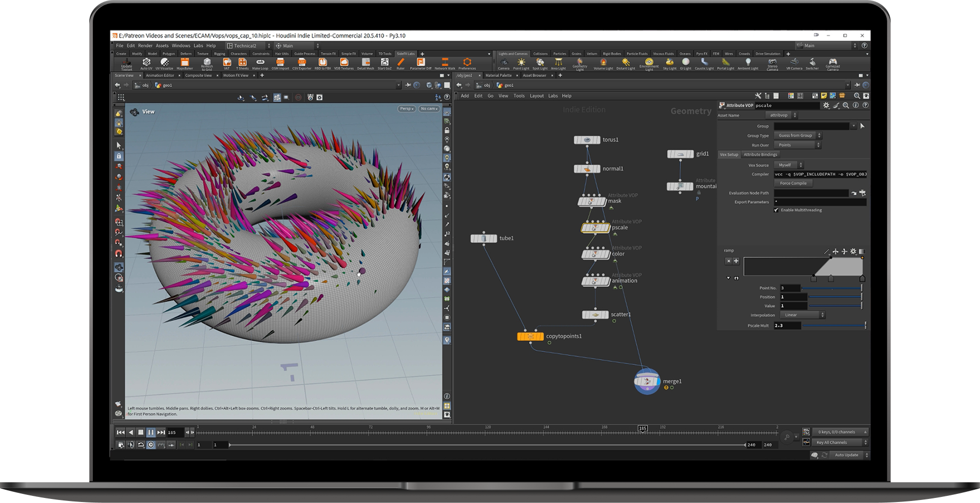The image size is (980, 503).
Task: Click the Force Compile button
Action: (793, 183)
